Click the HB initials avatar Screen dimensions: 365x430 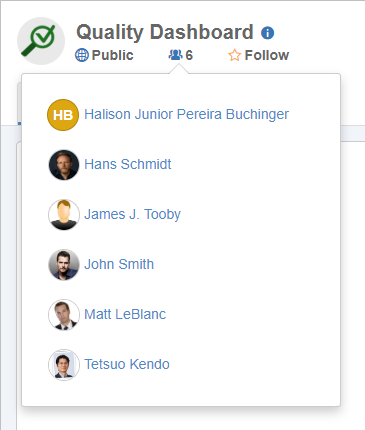pyautogui.click(x=63, y=115)
